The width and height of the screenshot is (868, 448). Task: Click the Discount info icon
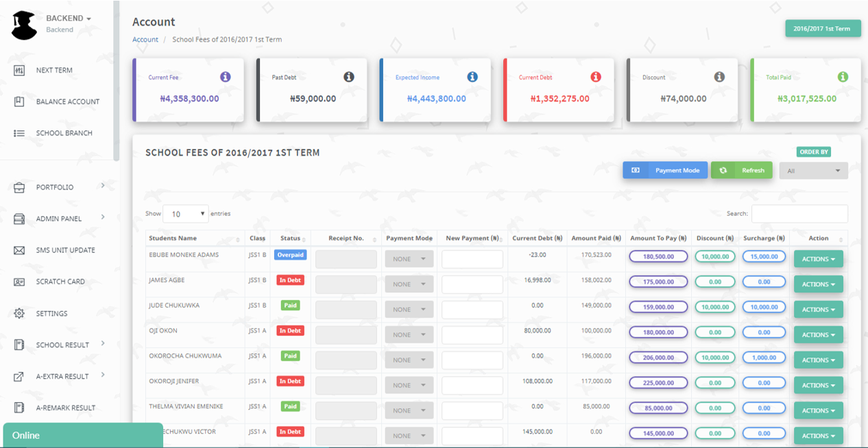(x=719, y=77)
